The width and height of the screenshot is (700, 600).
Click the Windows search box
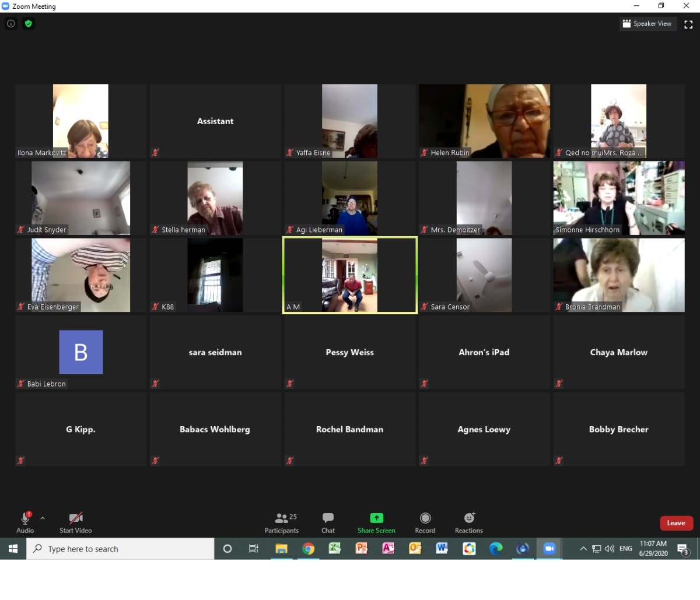click(x=121, y=549)
